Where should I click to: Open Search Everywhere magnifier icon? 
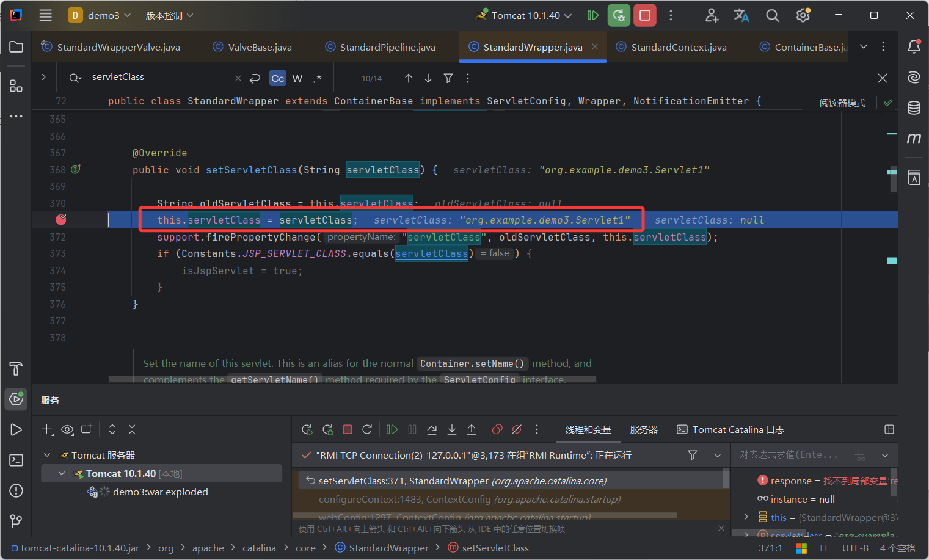click(x=772, y=15)
